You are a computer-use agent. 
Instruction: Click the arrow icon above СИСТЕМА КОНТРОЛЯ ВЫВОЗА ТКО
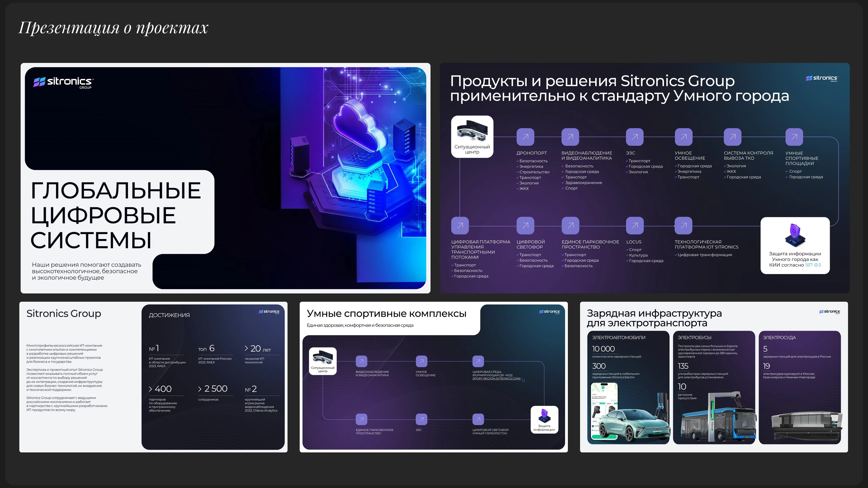(x=733, y=137)
